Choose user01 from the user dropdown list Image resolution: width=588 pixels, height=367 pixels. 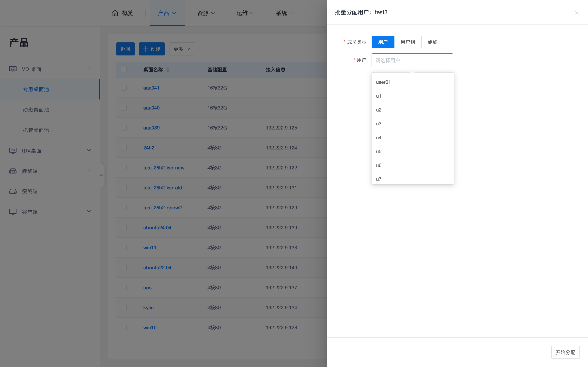(383, 82)
